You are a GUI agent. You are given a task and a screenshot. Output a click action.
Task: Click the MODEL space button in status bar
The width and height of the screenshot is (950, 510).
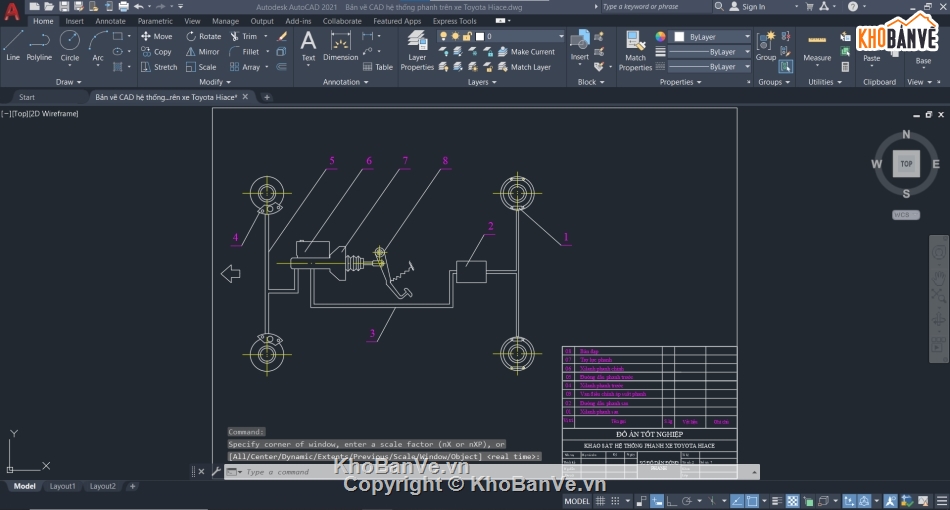pos(577,501)
